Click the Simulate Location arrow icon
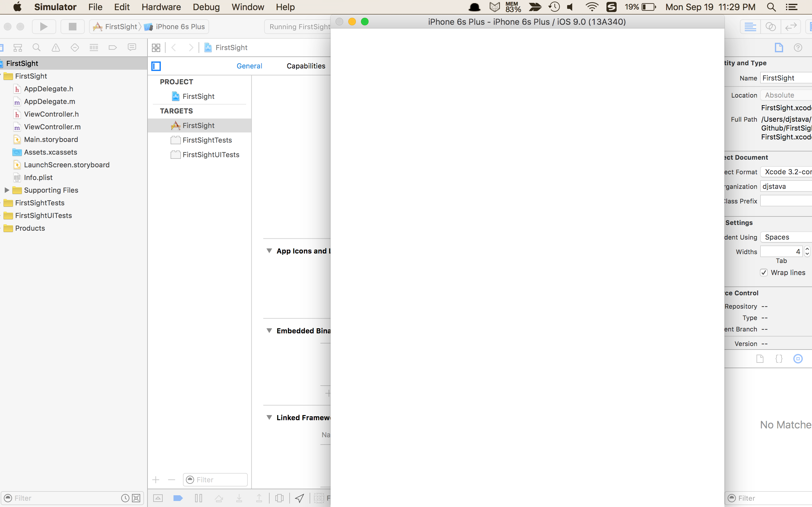This screenshot has width=812, height=507. tap(300, 498)
